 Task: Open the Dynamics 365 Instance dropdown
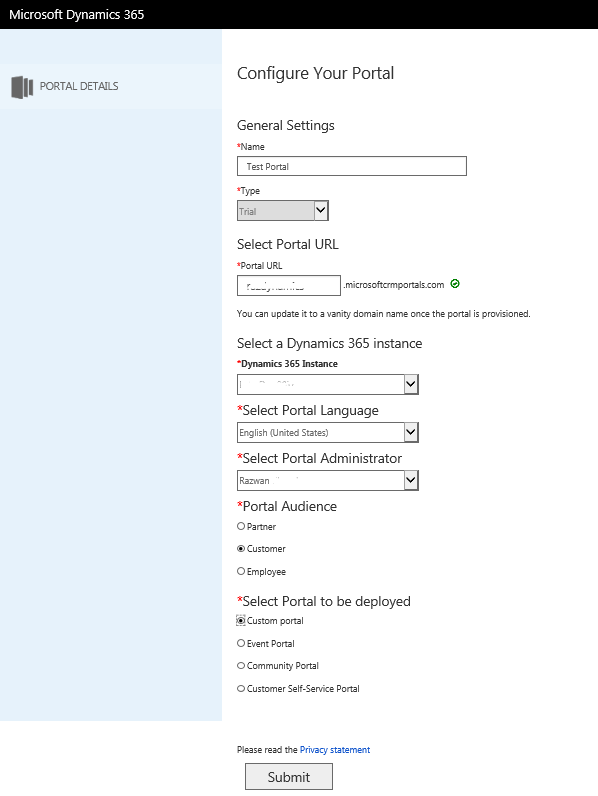327,384
